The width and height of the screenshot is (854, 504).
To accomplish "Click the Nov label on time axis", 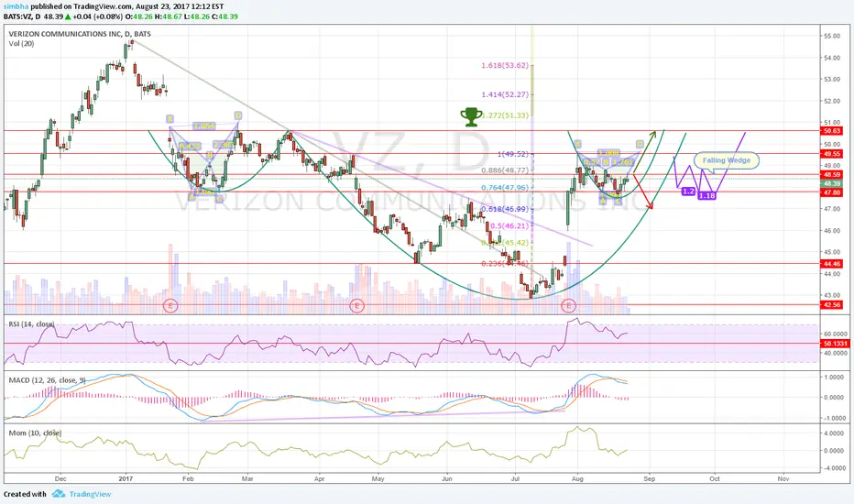I will (783, 479).
